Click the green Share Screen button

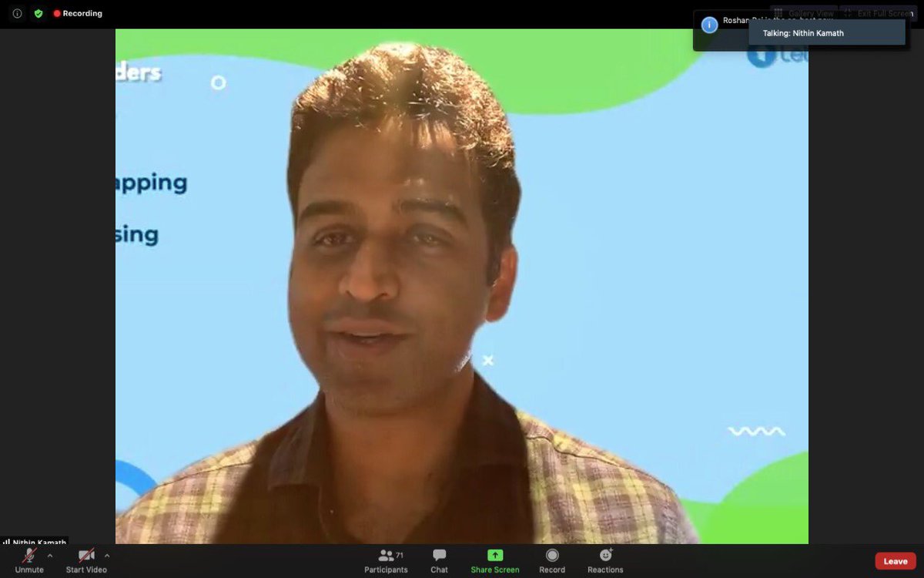coord(495,560)
